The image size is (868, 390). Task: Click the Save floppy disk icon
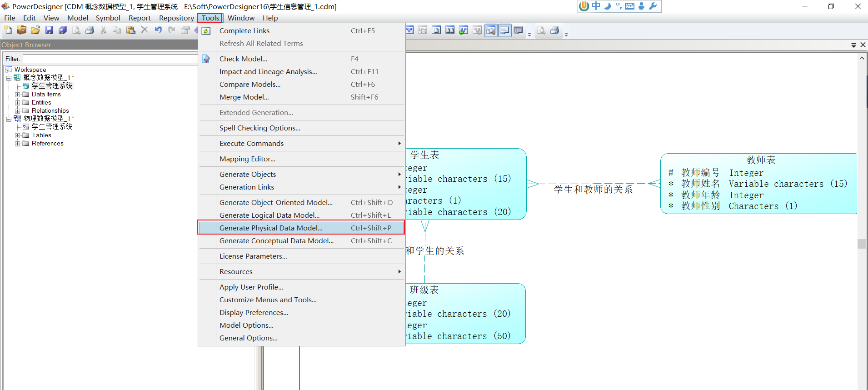pos(49,30)
